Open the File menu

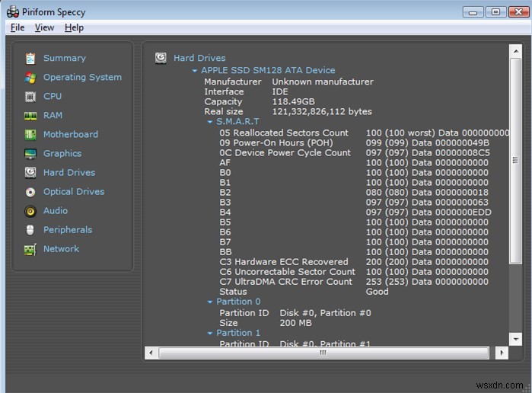point(18,27)
